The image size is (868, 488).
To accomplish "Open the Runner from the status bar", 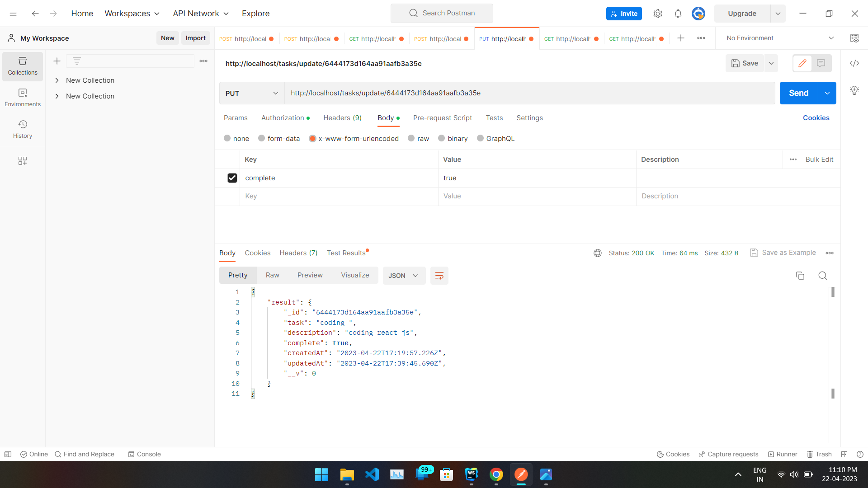I will (x=783, y=454).
